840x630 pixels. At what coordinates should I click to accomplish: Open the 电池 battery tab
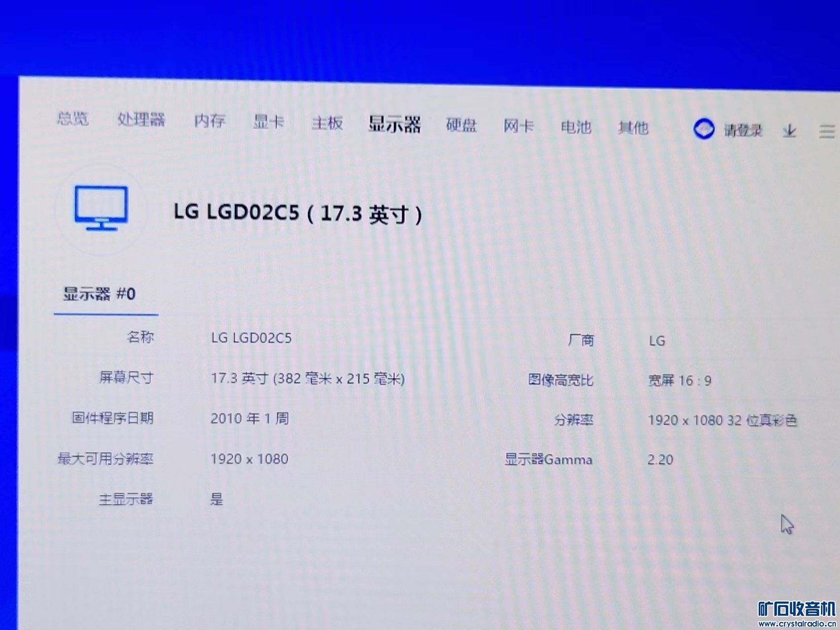click(576, 127)
